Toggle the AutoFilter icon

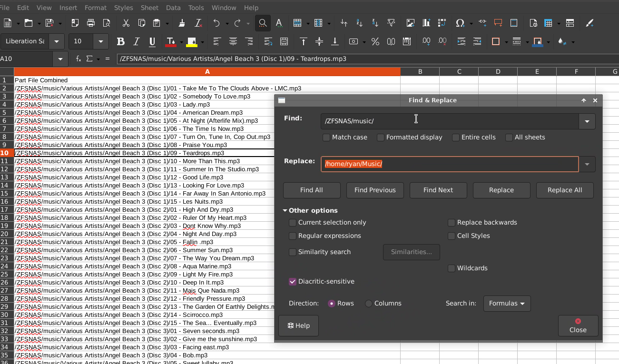[391, 23]
